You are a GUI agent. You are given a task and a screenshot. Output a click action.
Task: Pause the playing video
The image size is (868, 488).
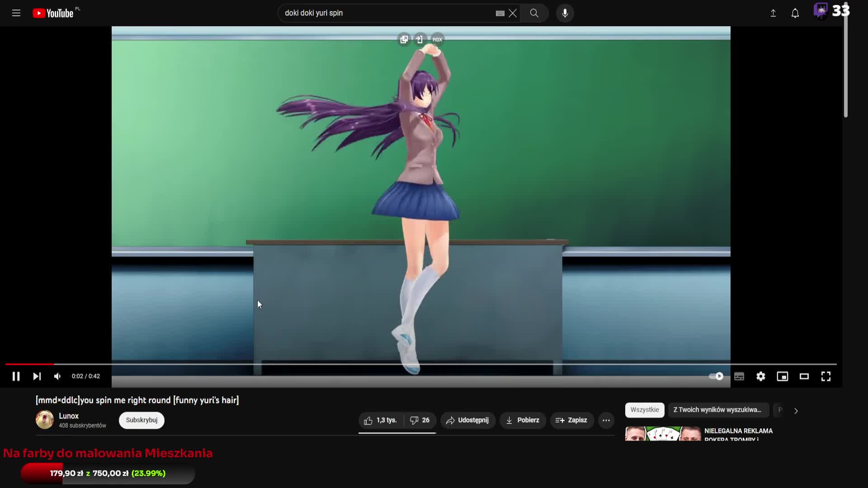[16, 376]
